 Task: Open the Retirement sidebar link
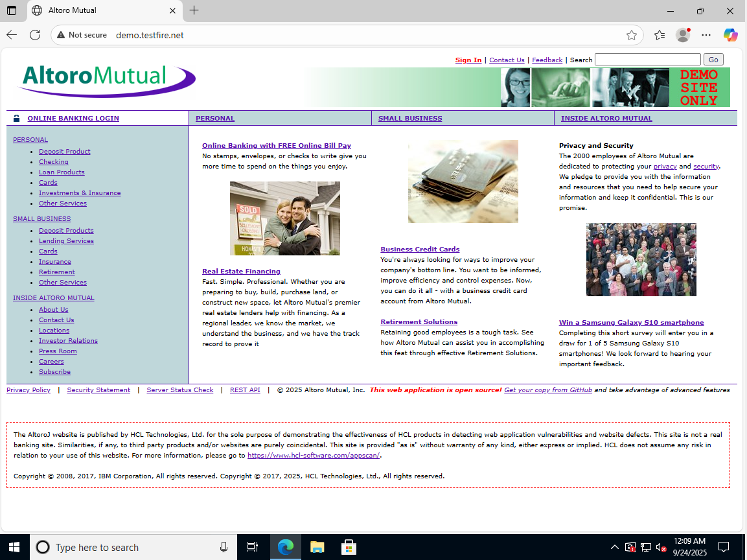(x=57, y=272)
